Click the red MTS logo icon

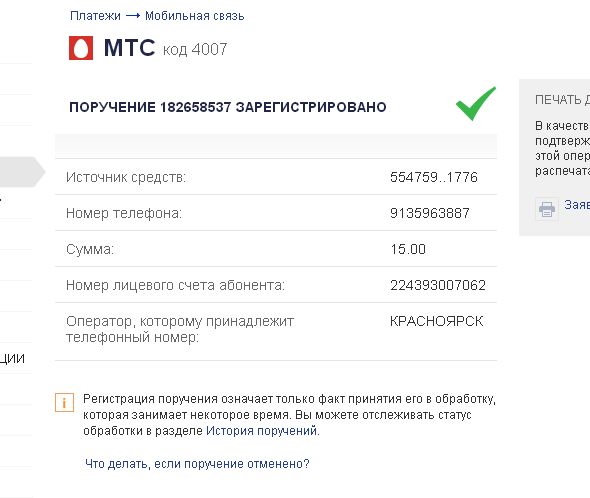click(81, 48)
